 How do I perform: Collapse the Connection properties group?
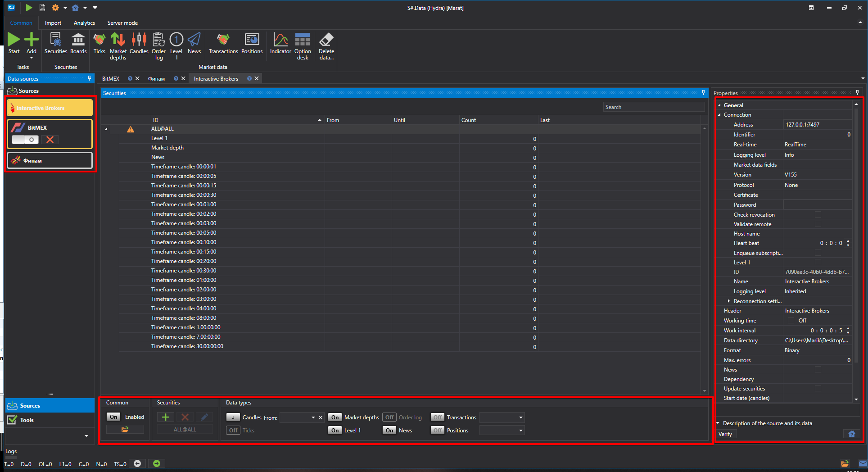(x=719, y=115)
